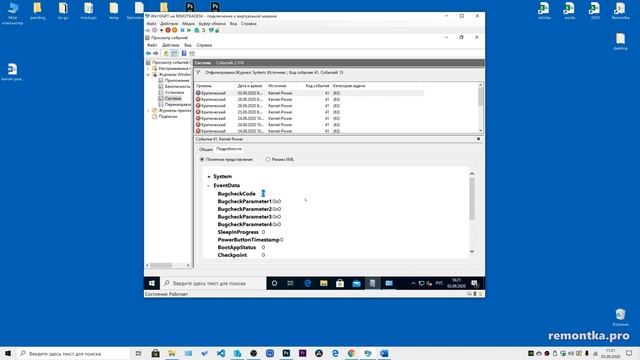640x360 pixels.
Task: Open Медиа menu in VM connection window
Action: pyautogui.click(x=188, y=24)
